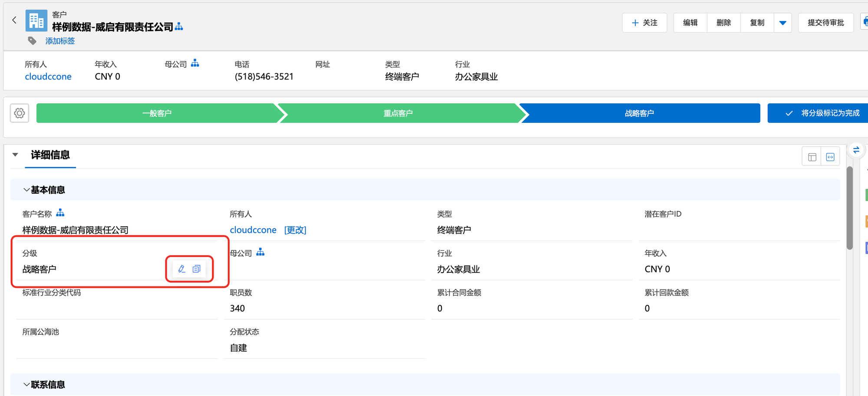This screenshot has height=396, width=868.
Task: Click the 添加标签 link
Action: (x=60, y=41)
